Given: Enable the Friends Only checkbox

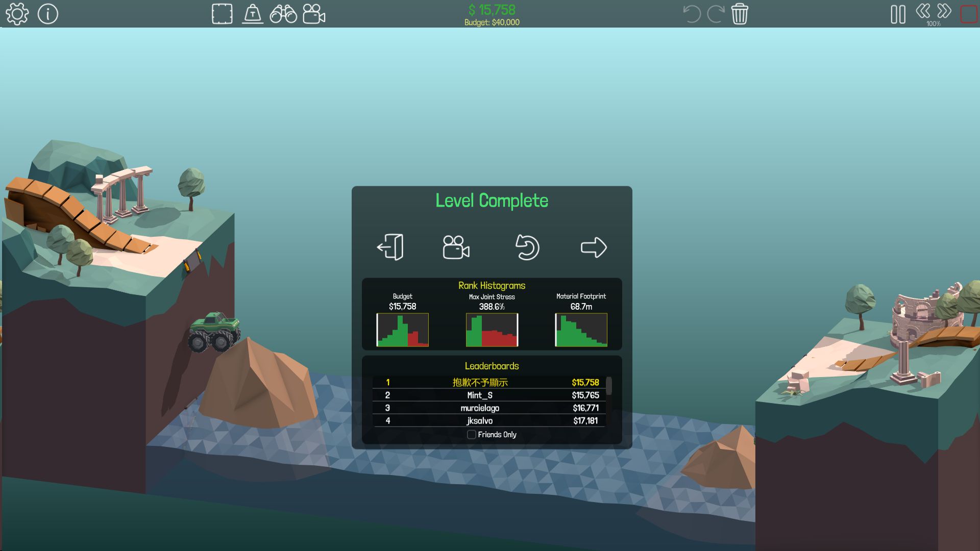Looking at the screenshot, I should click(472, 435).
